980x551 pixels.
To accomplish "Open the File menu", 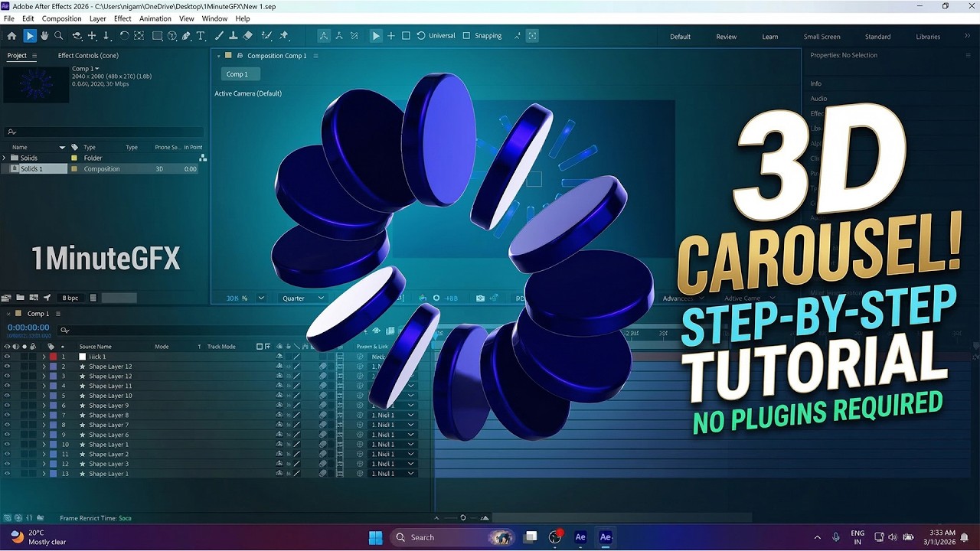I will (x=9, y=18).
